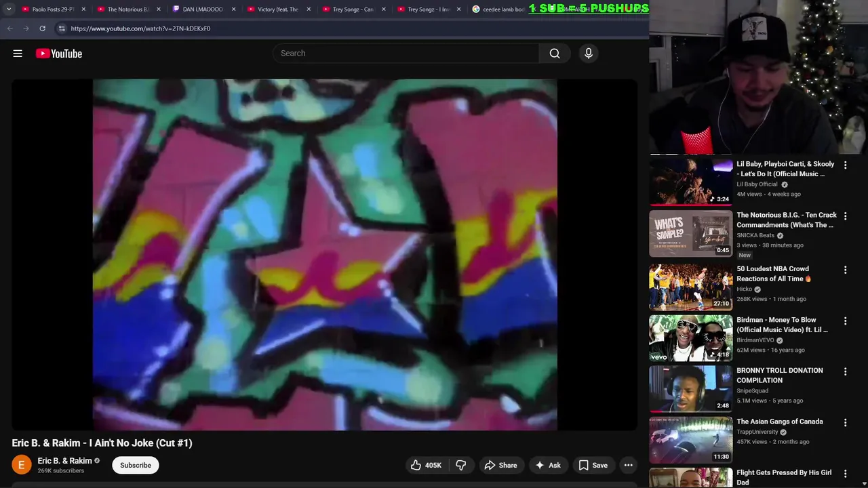This screenshot has width=868, height=488.
Task: Save the video to a playlist
Action: (x=593, y=465)
